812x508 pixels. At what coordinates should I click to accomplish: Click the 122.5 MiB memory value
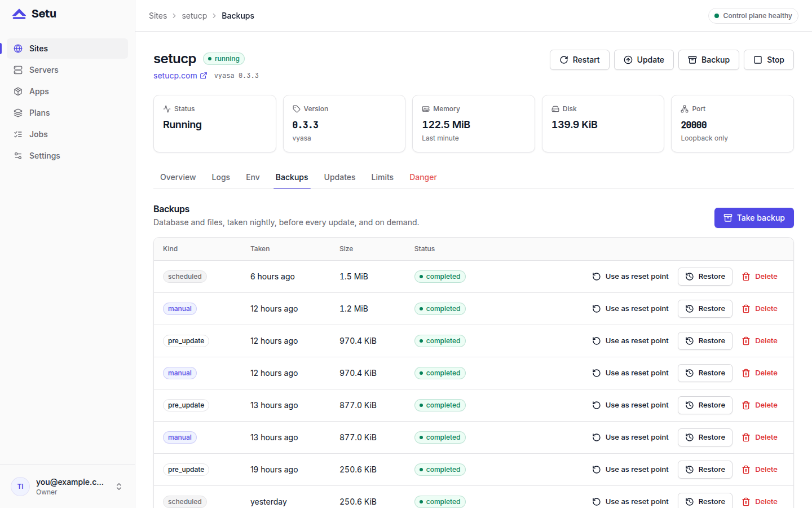[446, 125]
